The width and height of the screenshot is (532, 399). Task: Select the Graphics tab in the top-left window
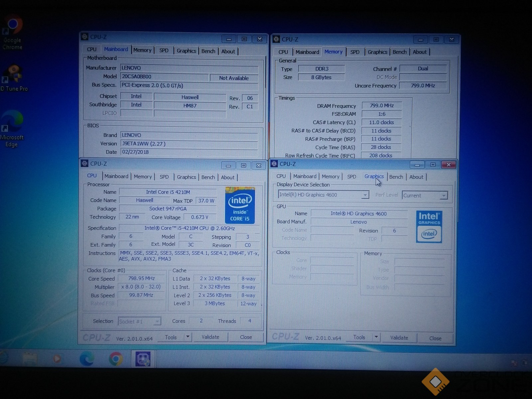tap(186, 51)
